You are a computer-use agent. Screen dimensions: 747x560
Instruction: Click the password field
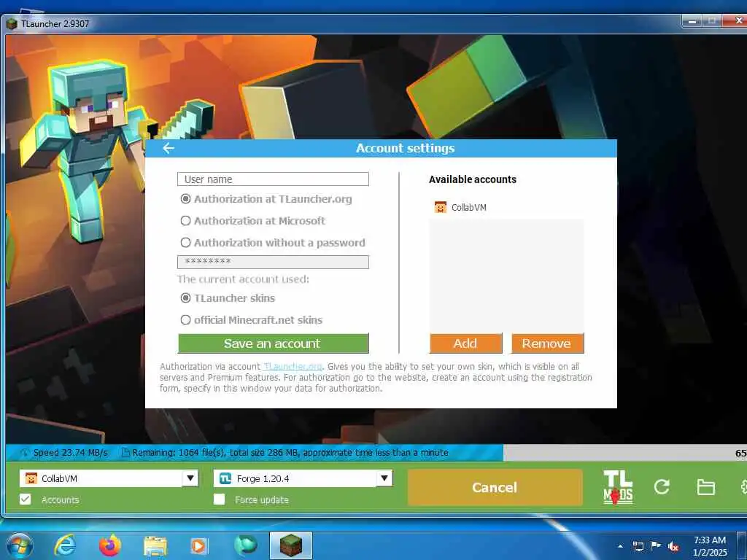(x=273, y=262)
